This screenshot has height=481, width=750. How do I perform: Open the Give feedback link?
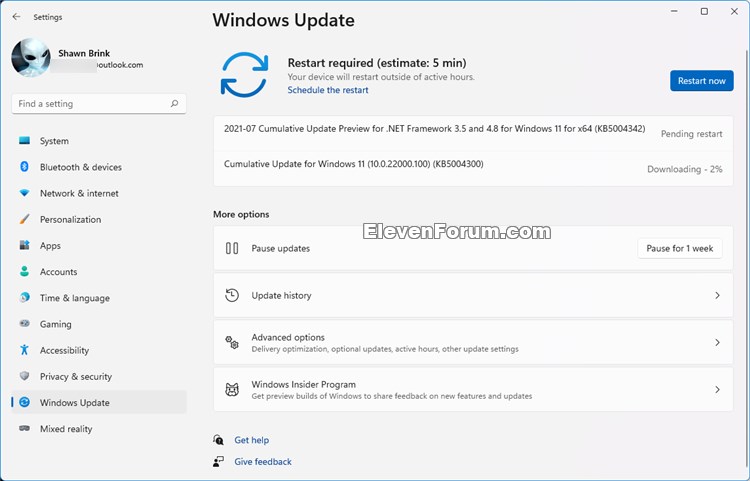click(263, 461)
